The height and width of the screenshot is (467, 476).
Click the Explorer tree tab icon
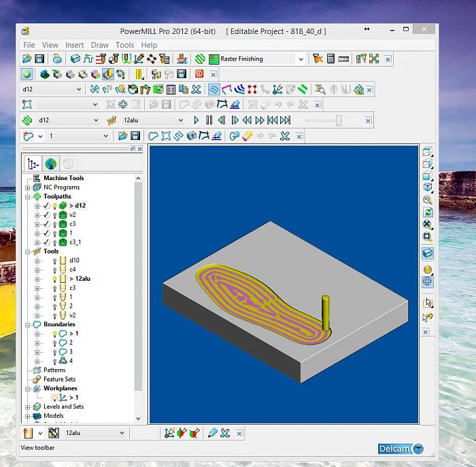pyautogui.click(x=33, y=164)
